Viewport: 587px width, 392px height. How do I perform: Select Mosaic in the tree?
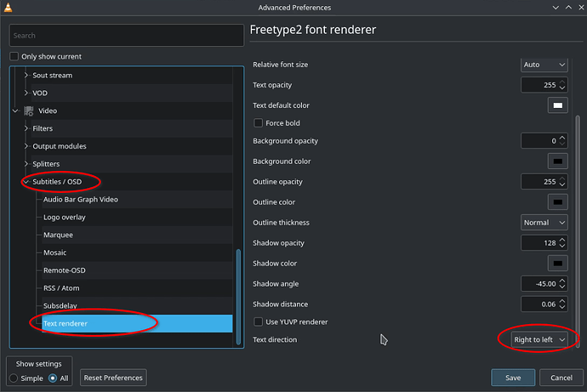[x=54, y=253]
